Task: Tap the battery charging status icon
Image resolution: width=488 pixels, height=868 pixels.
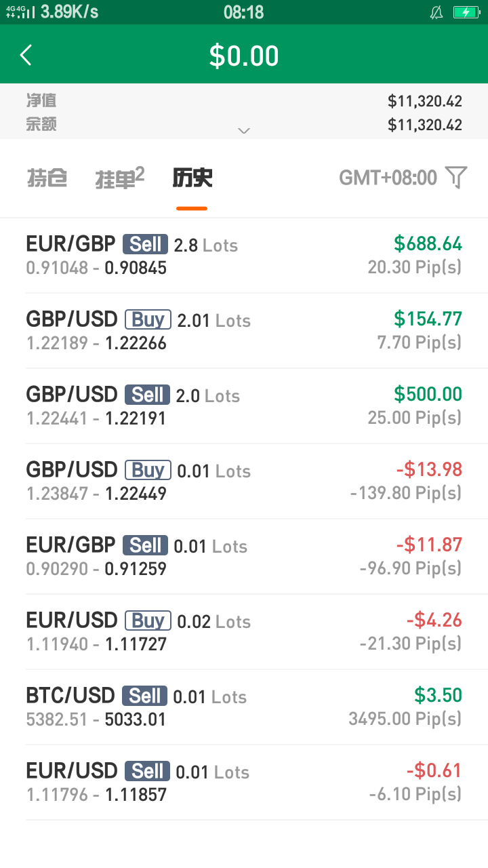Action: [466, 12]
